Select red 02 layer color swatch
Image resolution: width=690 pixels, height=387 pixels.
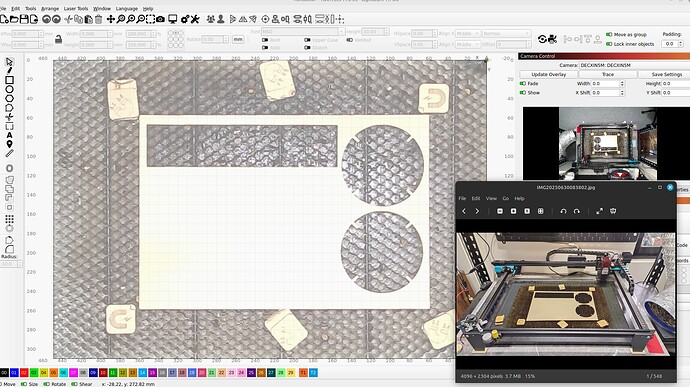click(x=24, y=373)
